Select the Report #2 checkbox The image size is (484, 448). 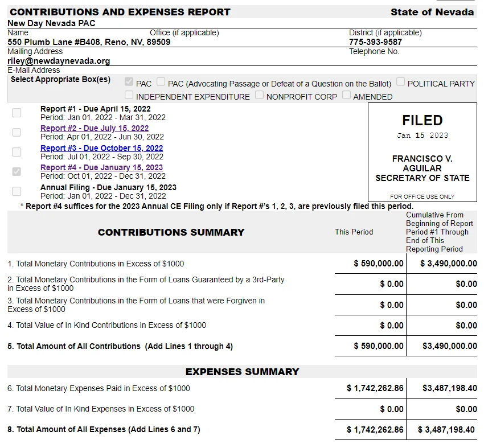[17, 133]
